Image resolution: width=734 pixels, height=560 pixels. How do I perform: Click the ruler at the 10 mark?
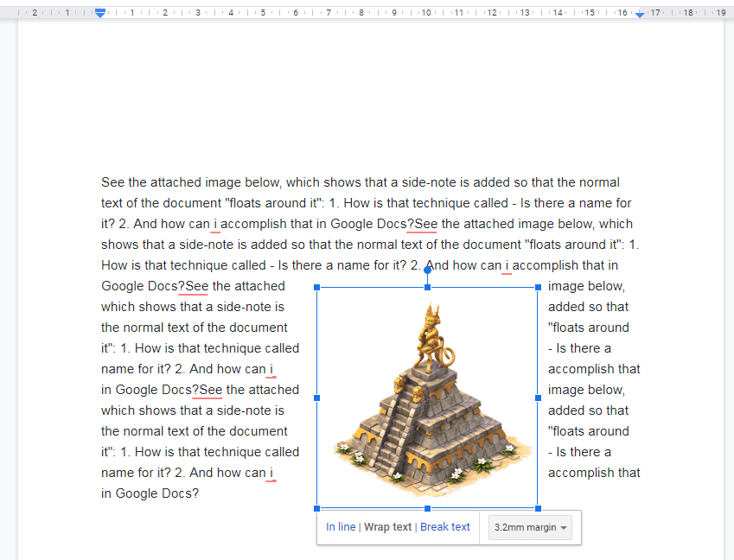[426, 15]
